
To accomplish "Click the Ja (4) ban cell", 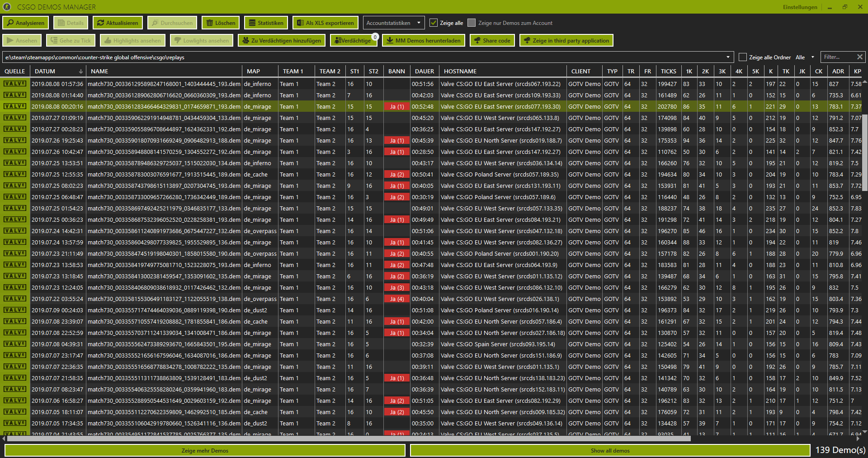I will (397, 299).
